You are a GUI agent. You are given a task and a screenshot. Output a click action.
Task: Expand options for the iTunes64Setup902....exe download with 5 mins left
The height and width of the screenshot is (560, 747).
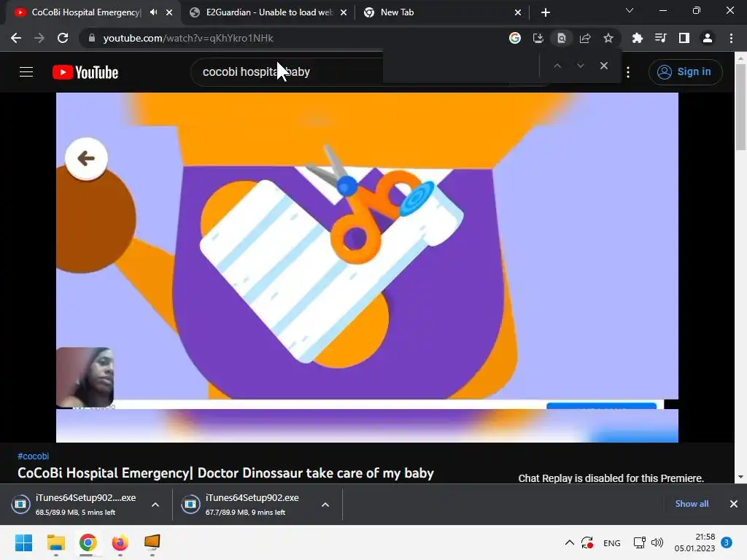155,505
